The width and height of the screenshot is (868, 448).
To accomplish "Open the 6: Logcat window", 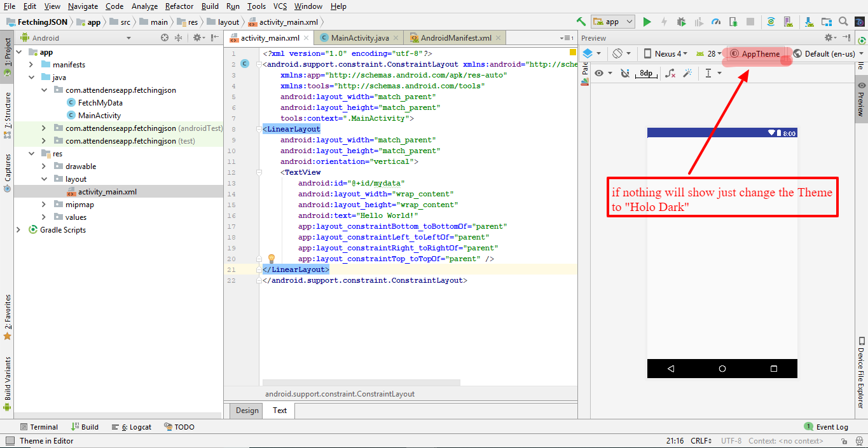I will pyautogui.click(x=132, y=427).
